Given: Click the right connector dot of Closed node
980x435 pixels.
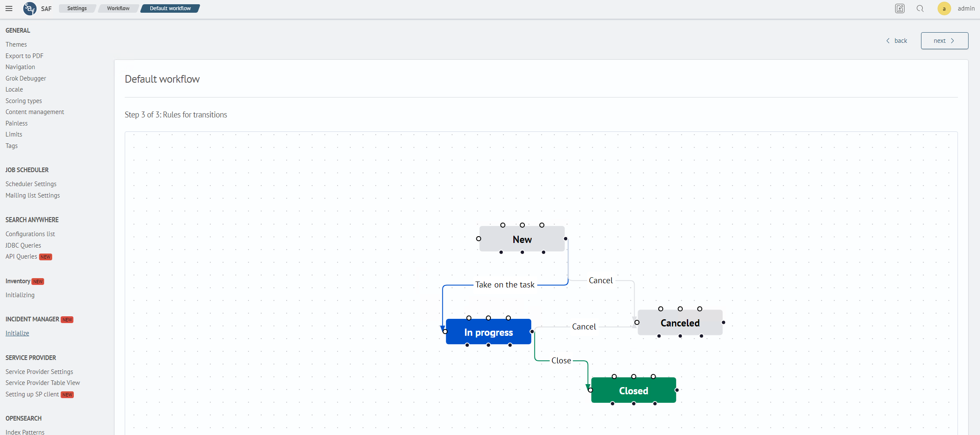Looking at the screenshot, I should tap(677, 390).
